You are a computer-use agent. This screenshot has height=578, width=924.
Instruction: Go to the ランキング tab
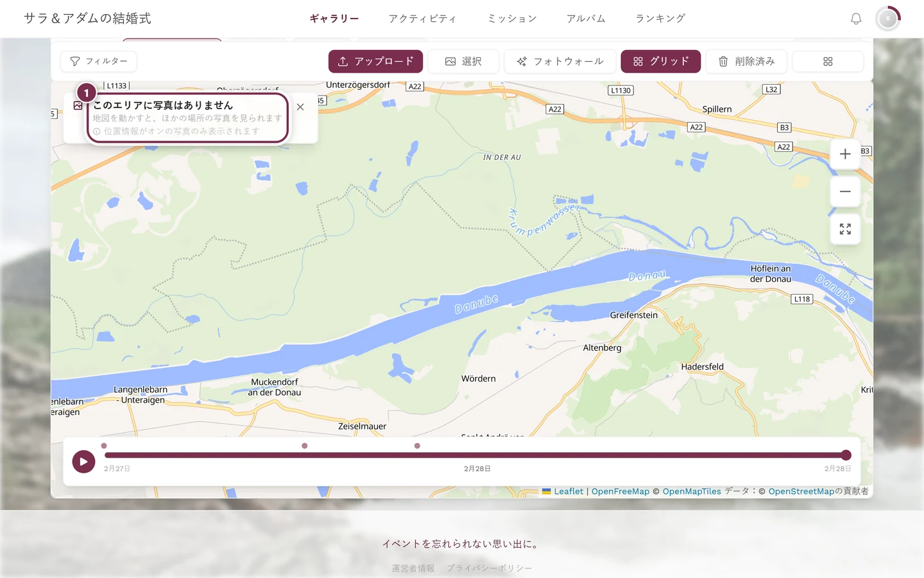(660, 19)
